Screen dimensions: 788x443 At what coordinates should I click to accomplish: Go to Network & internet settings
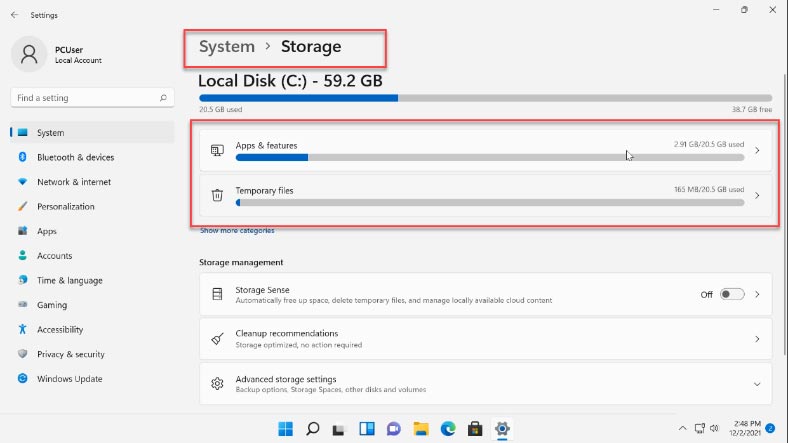92,182
